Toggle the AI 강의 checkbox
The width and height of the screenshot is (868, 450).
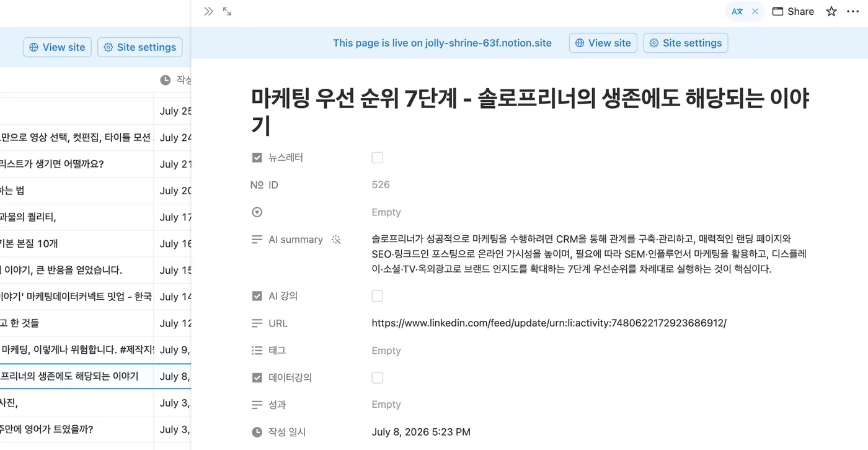click(x=378, y=296)
